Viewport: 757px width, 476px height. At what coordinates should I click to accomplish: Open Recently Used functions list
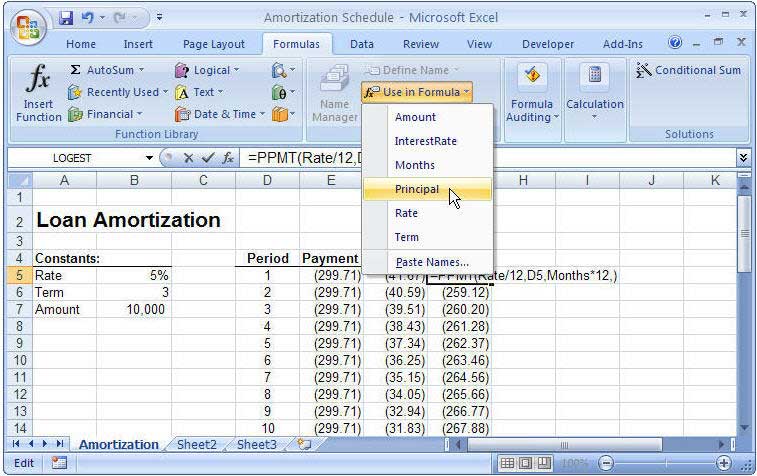click(118, 92)
